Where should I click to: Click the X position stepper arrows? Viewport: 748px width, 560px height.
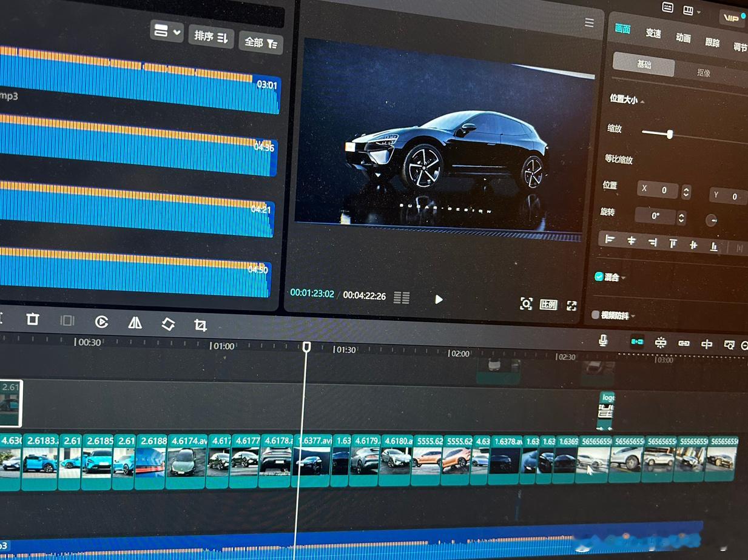686,192
